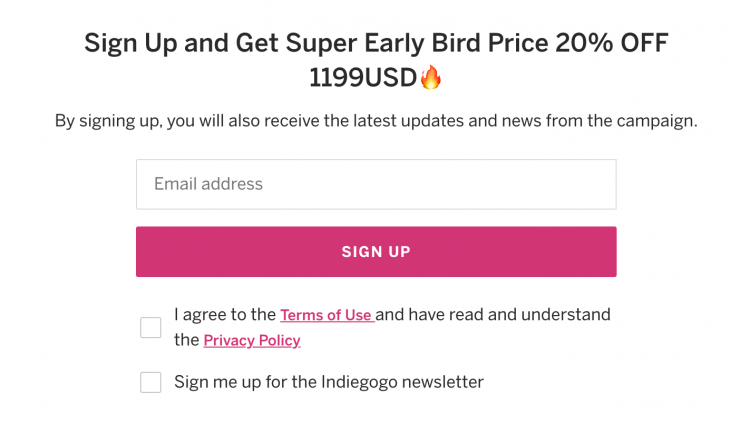Check the Terms of Use agreement checkbox

151,327
